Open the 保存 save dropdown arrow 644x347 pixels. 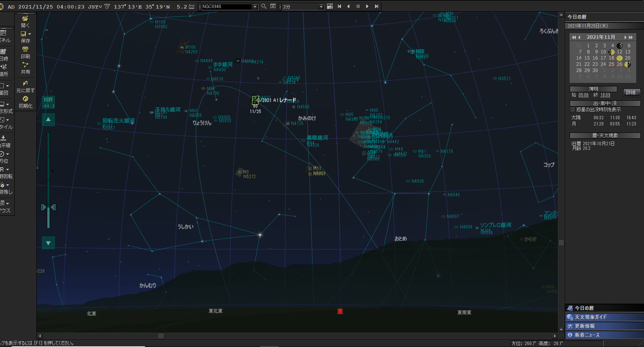tap(30, 34)
